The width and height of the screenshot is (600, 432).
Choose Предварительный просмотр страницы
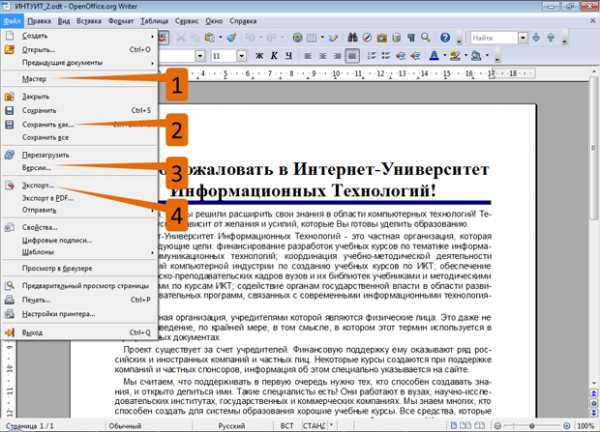[x=79, y=285]
